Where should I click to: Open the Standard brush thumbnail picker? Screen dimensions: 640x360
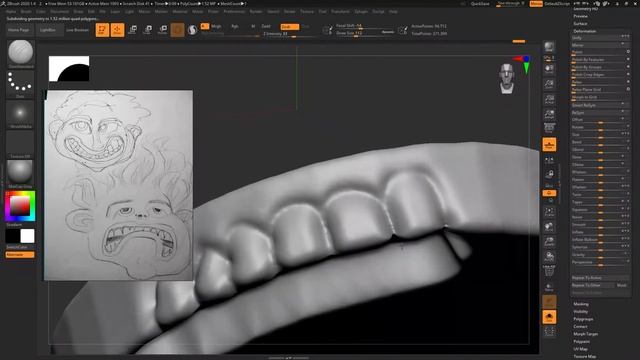tap(20, 53)
